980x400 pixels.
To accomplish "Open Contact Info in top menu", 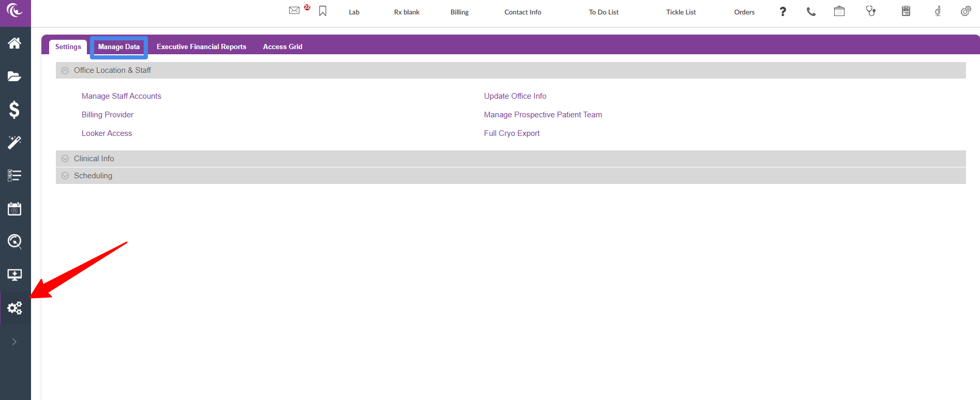I will coord(523,12).
